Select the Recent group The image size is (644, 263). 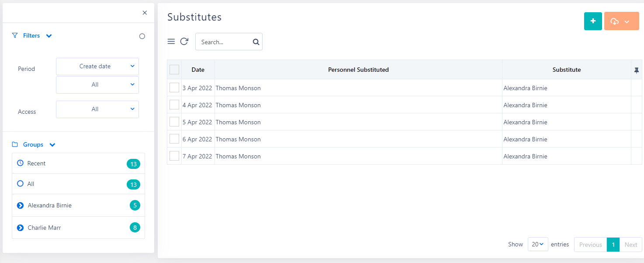point(37,163)
